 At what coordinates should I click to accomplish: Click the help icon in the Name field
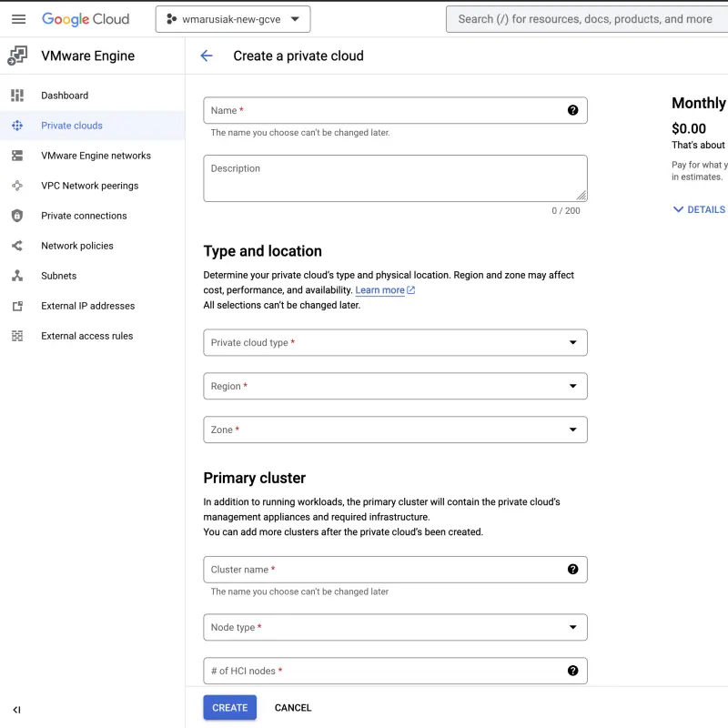click(x=572, y=110)
